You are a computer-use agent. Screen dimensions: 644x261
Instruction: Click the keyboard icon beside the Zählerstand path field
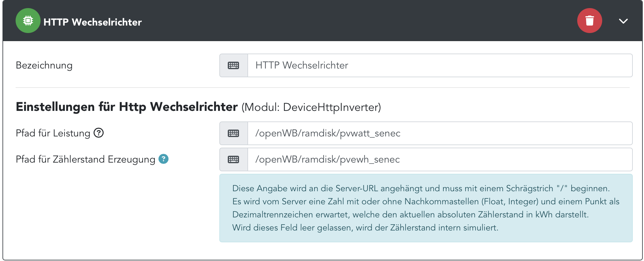click(233, 159)
